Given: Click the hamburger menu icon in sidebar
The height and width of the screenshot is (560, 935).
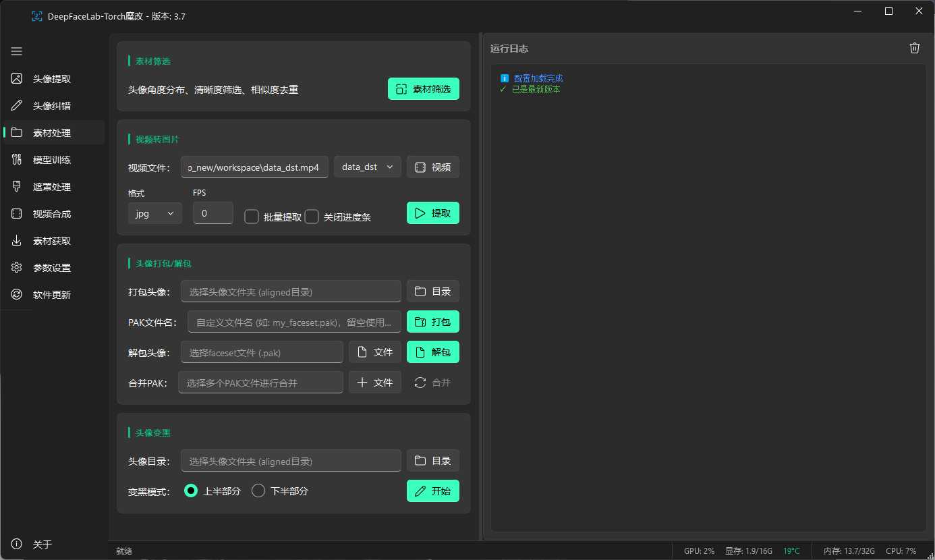Looking at the screenshot, I should point(17,51).
